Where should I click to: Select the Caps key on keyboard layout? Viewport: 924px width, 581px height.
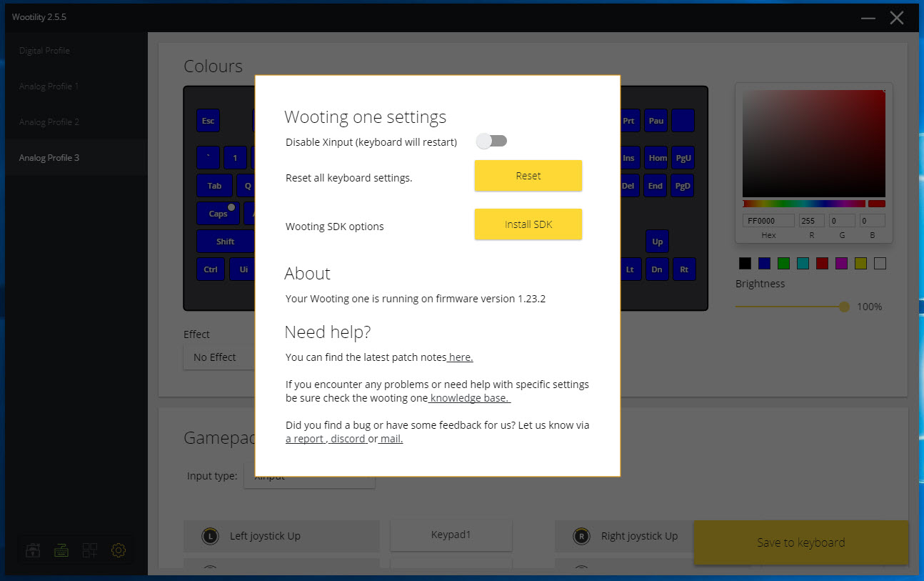(218, 214)
